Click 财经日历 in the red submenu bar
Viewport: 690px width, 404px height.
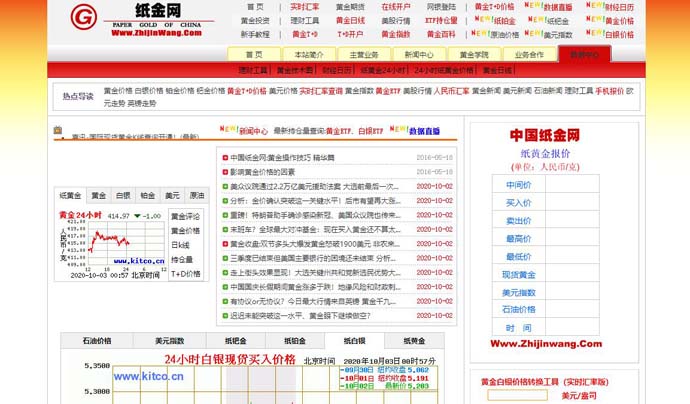pyautogui.click(x=337, y=70)
